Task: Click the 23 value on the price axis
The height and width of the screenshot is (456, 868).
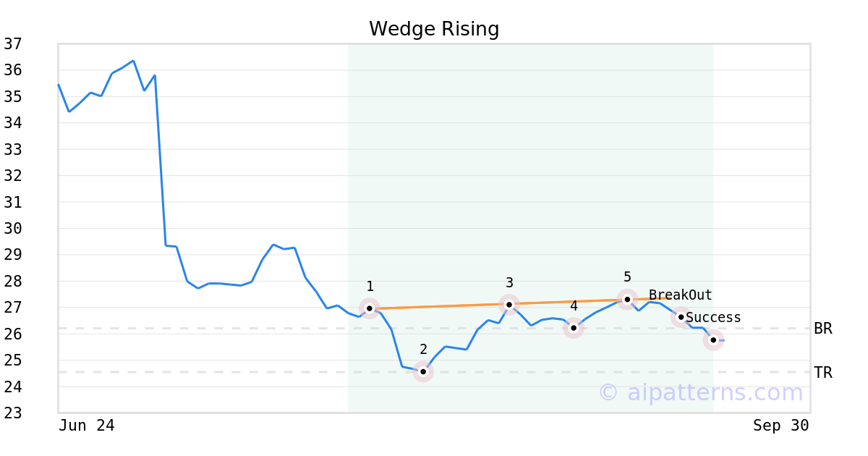Action: click(12, 413)
